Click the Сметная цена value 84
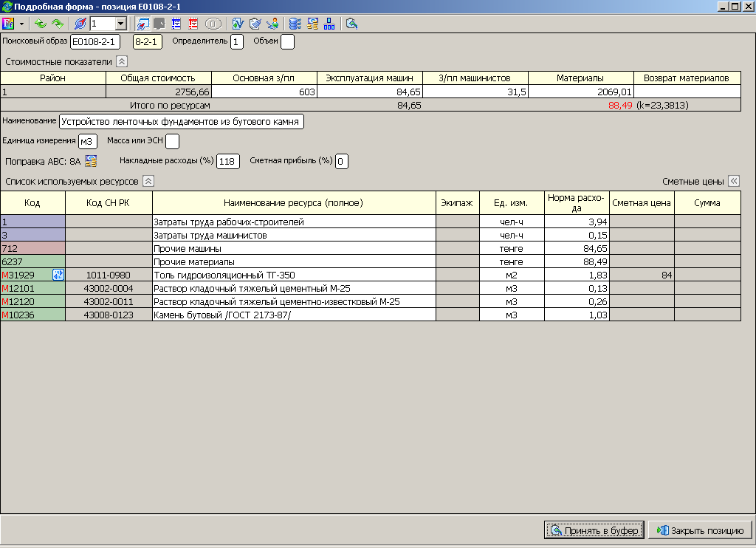Image resolution: width=756 pixels, height=548 pixels. pyautogui.click(x=642, y=275)
